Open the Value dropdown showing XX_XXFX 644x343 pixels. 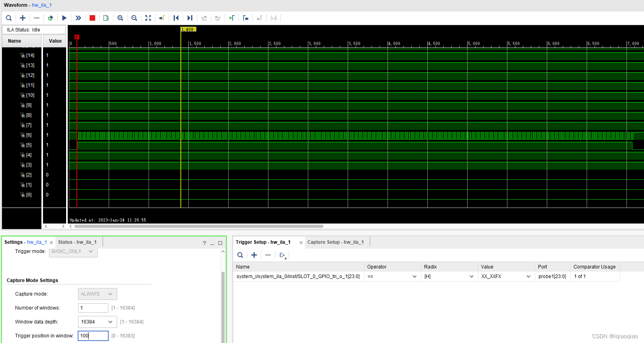[506, 276]
